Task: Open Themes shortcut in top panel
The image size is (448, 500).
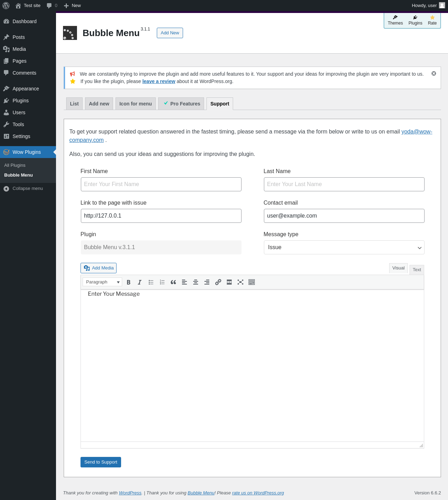Action: (x=395, y=20)
